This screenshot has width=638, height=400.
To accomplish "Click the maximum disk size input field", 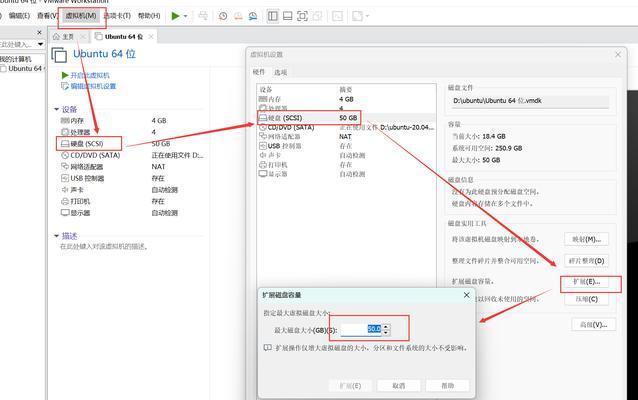I will [361, 329].
